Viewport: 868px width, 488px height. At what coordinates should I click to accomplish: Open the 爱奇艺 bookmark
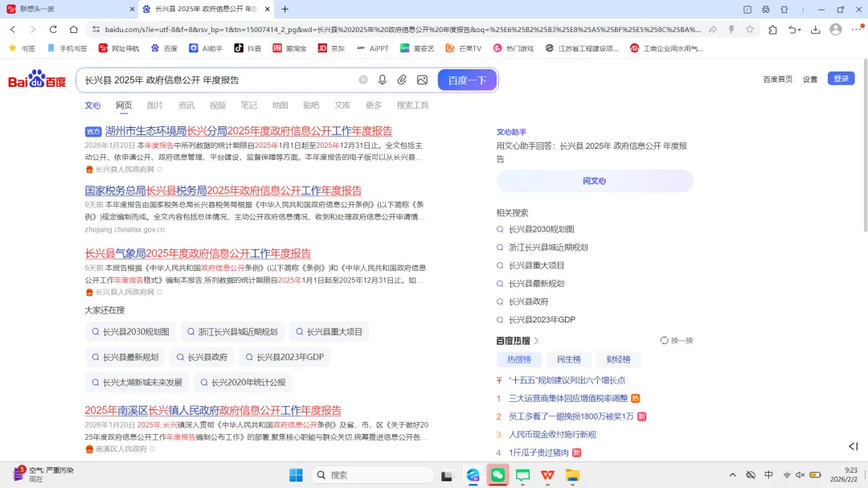tap(417, 48)
